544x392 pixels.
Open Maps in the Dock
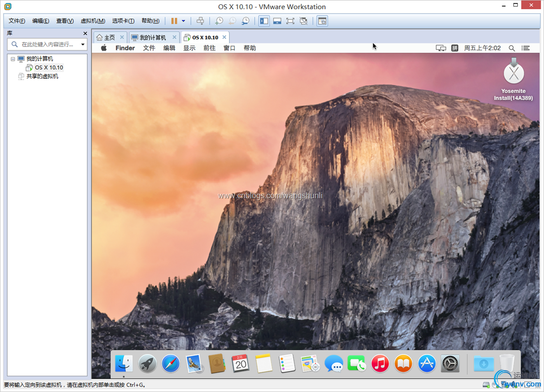(x=310, y=363)
